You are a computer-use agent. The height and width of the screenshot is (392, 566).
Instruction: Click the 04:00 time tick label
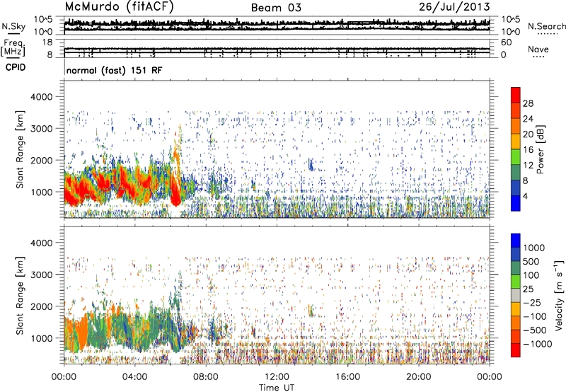click(134, 377)
